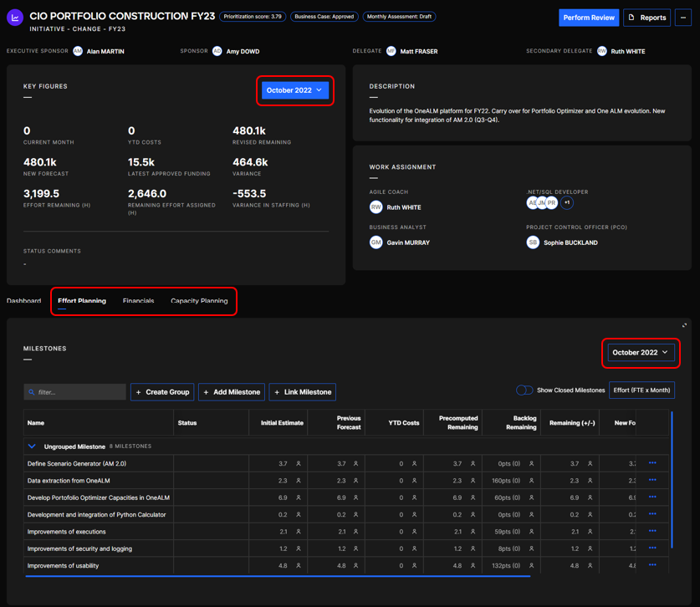Click the expand icon above the Milestones panel
700x607 pixels.
click(684, 325)
